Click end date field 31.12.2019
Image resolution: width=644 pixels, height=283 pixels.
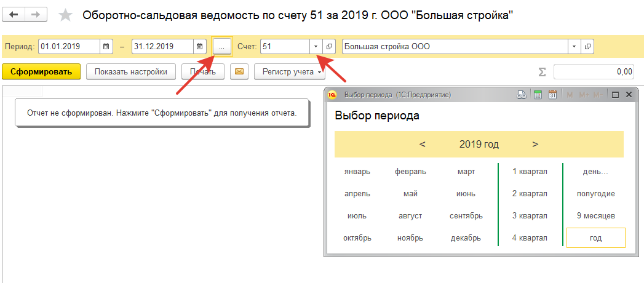162,46
